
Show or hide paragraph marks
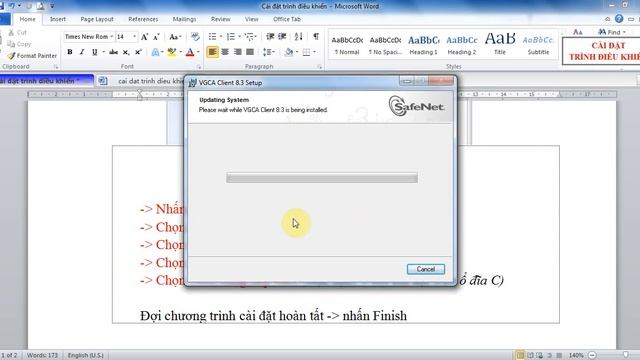316,36
